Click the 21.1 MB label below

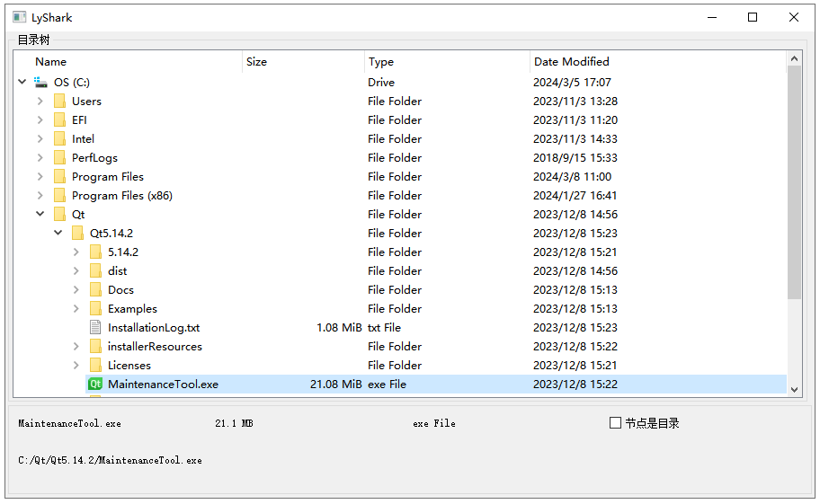tap(234, 423)
